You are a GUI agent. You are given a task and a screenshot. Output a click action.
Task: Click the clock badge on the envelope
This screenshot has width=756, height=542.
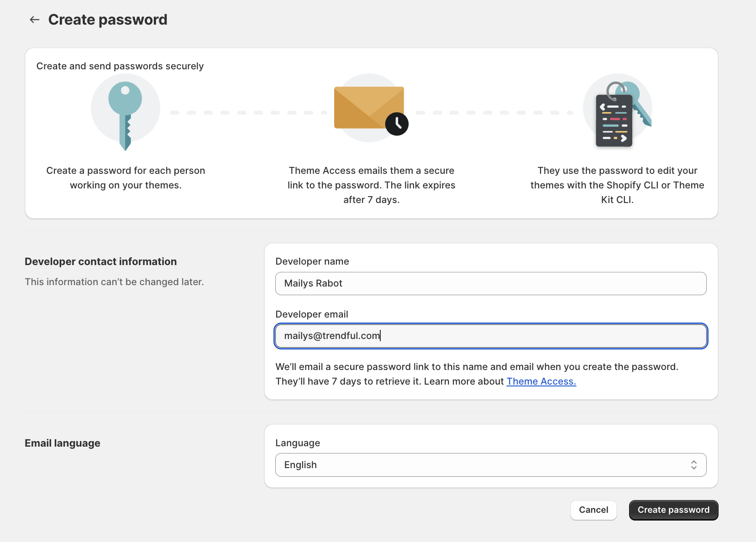[x=397, y=124]
